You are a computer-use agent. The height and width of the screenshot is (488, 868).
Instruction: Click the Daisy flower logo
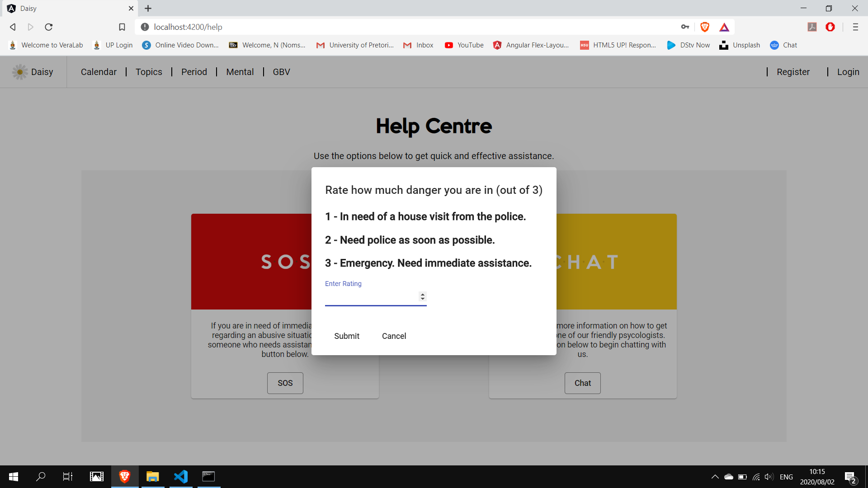(20, 72)
